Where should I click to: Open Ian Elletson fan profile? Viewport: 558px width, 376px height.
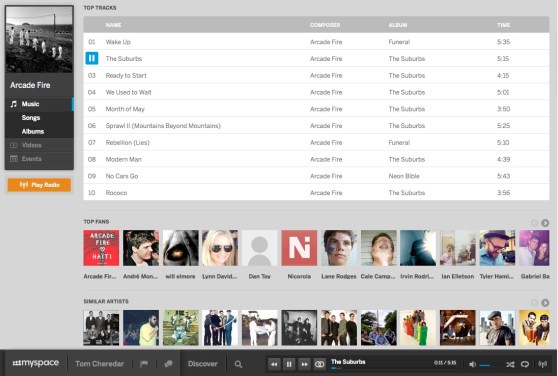[458, 248]
